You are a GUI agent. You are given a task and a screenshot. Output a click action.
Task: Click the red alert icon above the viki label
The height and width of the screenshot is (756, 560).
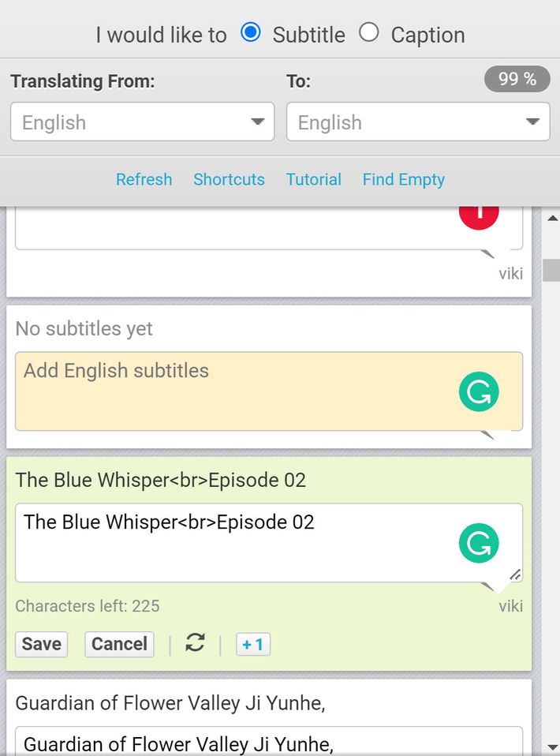click(x=478, y=210)
